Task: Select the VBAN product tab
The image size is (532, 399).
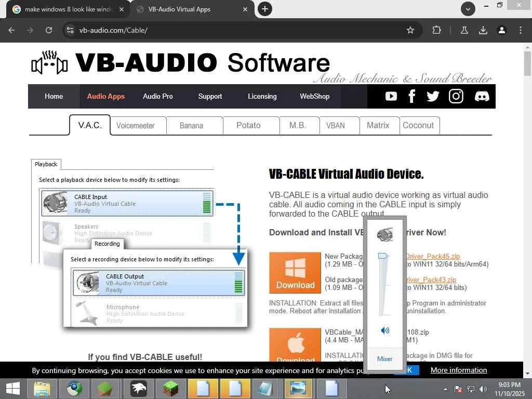Action: [x=339, y=126]
